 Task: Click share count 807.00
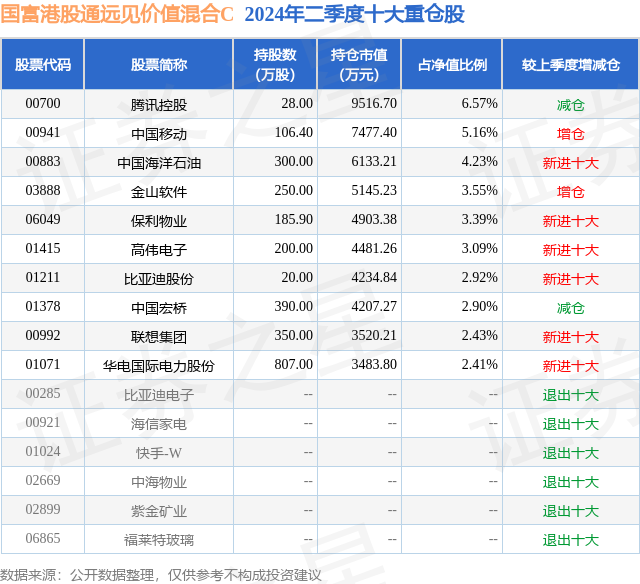click(x=293, y=364)
